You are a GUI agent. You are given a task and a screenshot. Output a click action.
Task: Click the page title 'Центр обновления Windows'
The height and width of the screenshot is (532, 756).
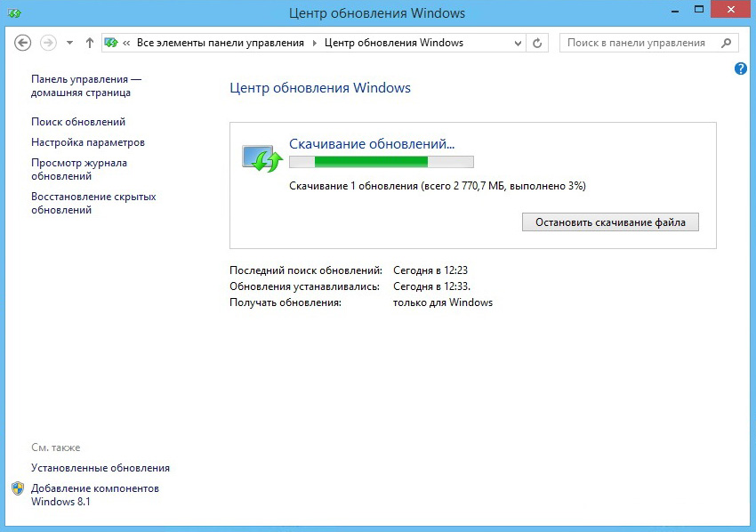(x=320, y=88)
